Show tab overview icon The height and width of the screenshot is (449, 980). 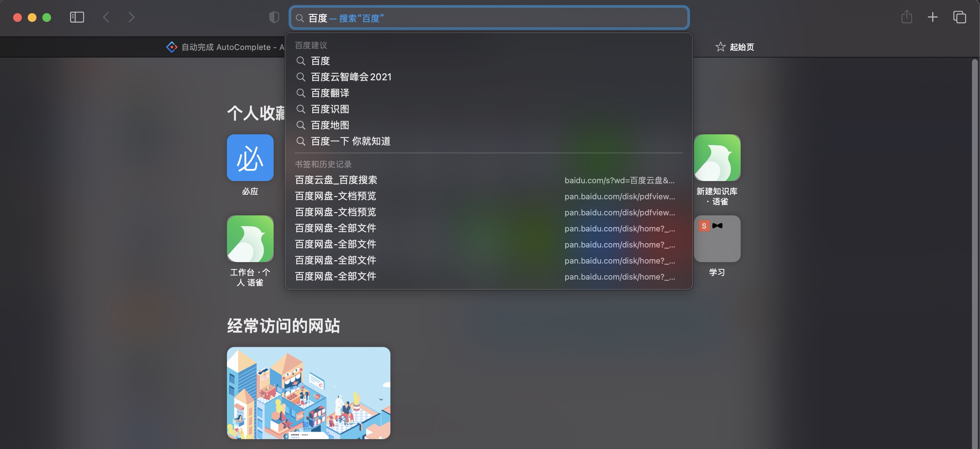[959, 17]
